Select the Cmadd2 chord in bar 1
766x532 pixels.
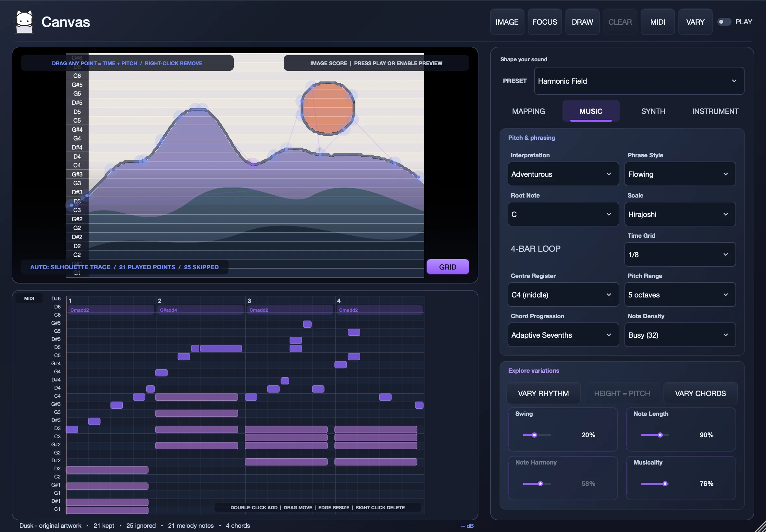tap(111, 310)
